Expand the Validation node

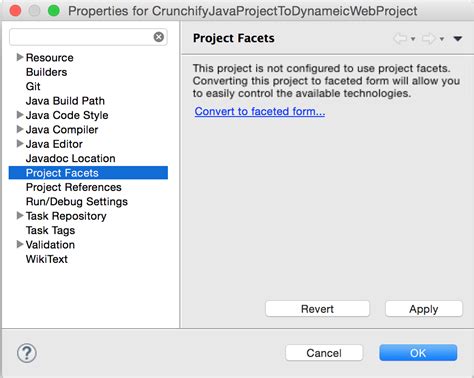(20, 244)
